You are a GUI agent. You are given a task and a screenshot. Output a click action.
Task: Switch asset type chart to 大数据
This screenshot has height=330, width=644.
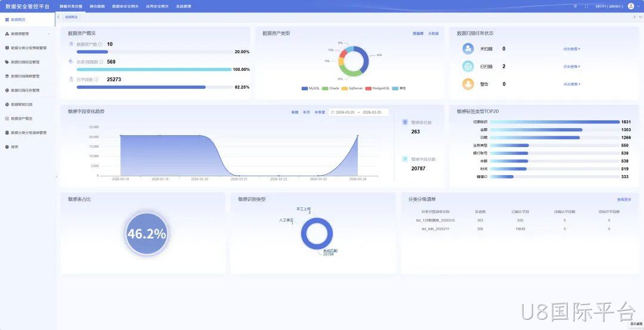[434, 34]
